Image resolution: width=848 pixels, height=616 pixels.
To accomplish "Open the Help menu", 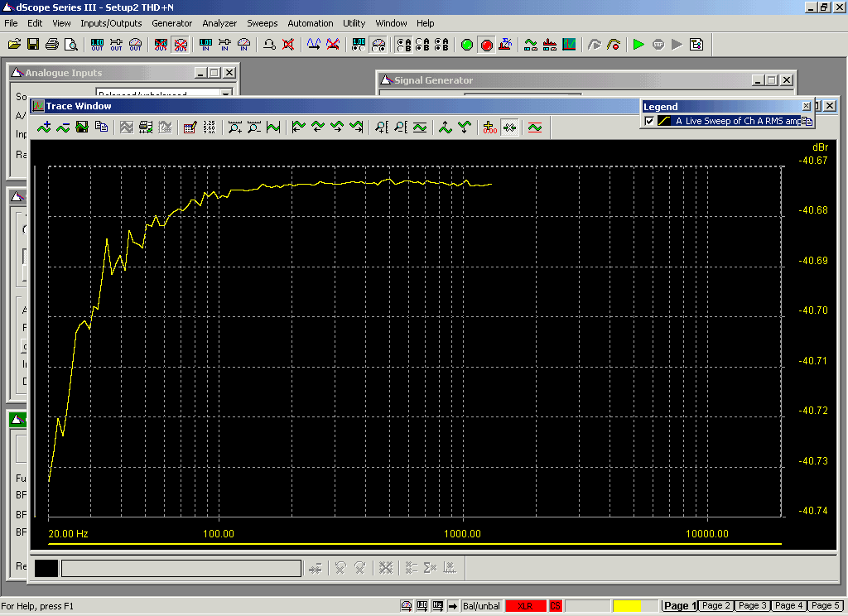I will click(x=425, y=23).
